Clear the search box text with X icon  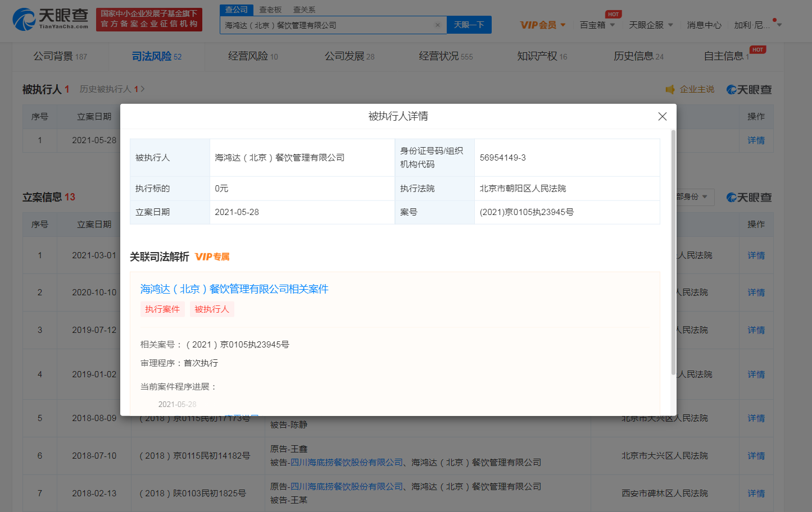point(437,25)
